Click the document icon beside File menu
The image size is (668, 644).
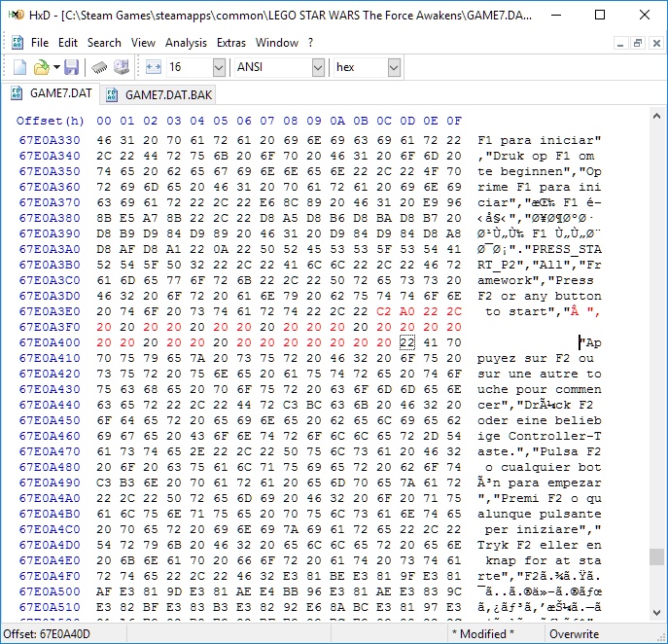18,43
